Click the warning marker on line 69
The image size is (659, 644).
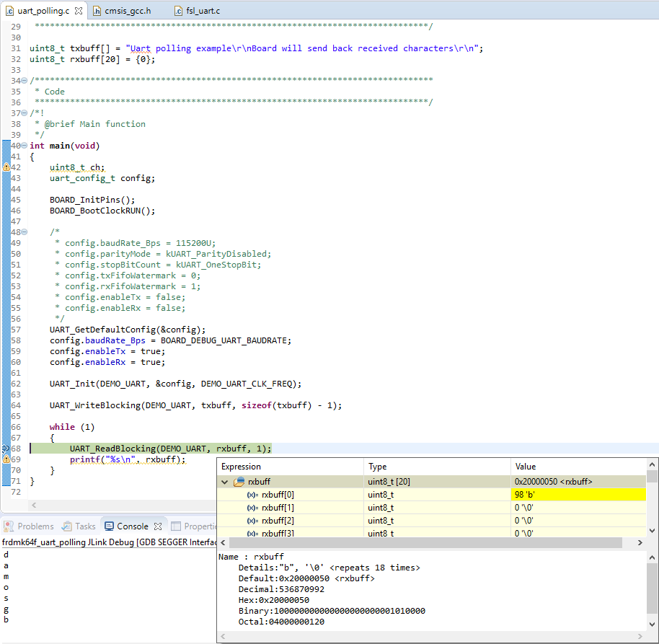6,459
